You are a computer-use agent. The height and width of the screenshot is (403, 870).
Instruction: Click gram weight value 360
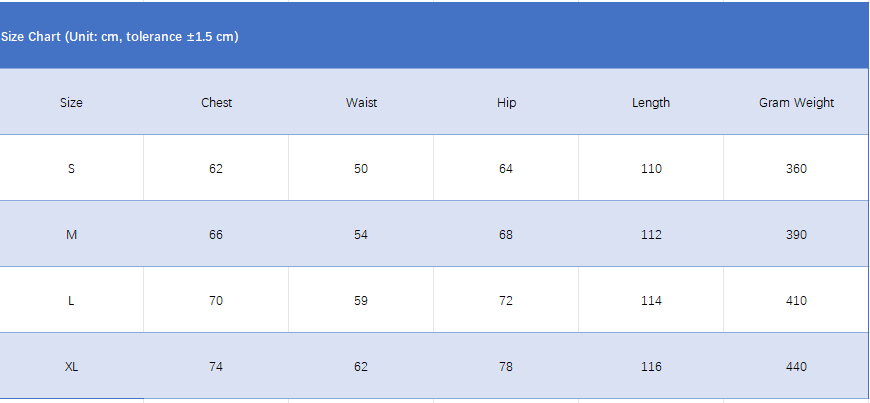[796, 169]
